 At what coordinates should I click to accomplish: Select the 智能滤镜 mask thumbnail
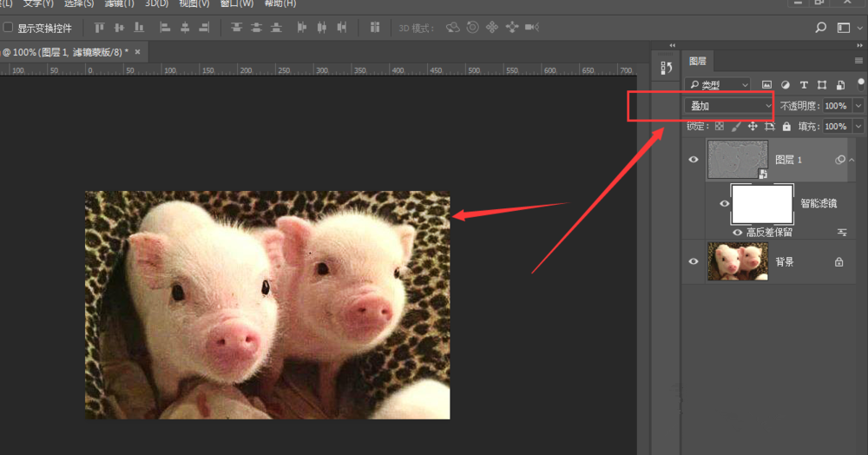pyautogui.click(x=762, y=204)
